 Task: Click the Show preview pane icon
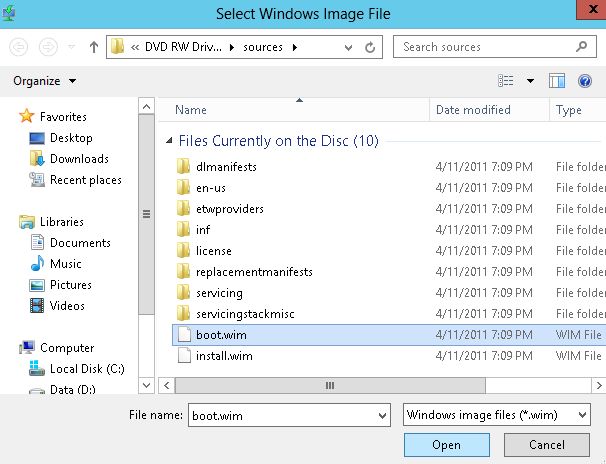pos(557,81)
